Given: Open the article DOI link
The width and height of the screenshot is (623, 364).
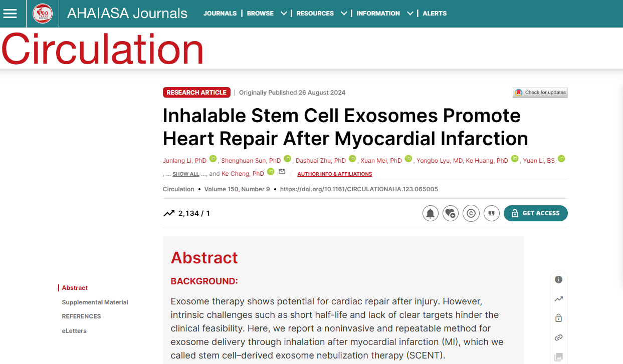Looking at the screenshot, I should (359, 189).
